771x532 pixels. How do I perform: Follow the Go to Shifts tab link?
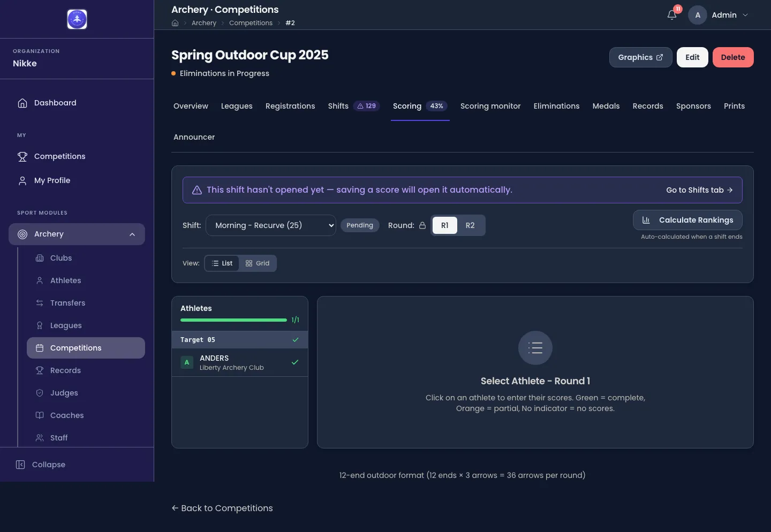pos(699,190)
